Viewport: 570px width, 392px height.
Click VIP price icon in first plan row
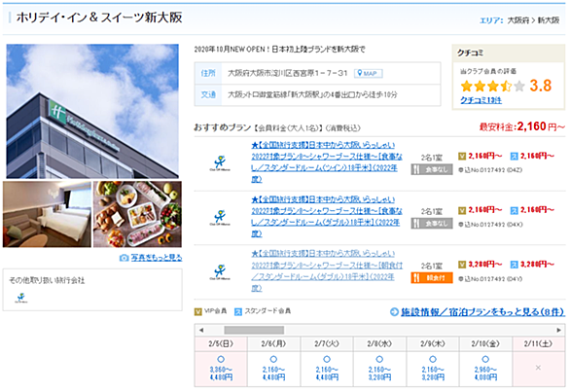pyautogui.click(x=462, y=157)
